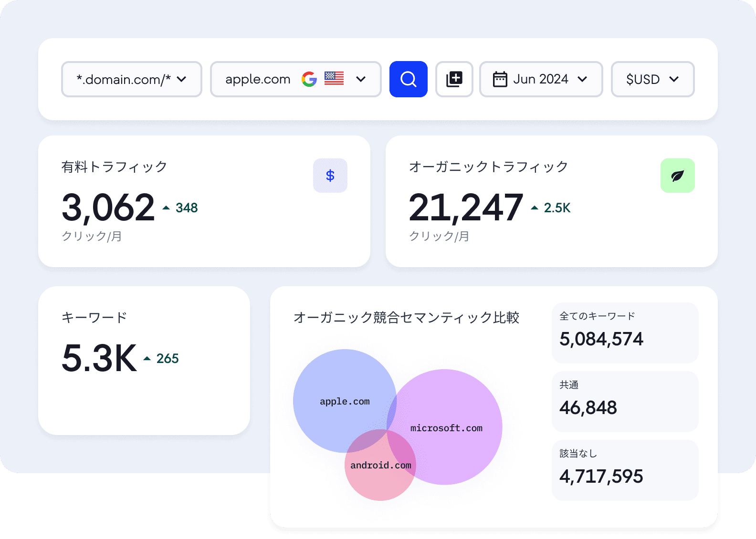Screen dimensions: 756x539
Task: Click the 2.5K increase indicator
Action: (x=551, y=208)
